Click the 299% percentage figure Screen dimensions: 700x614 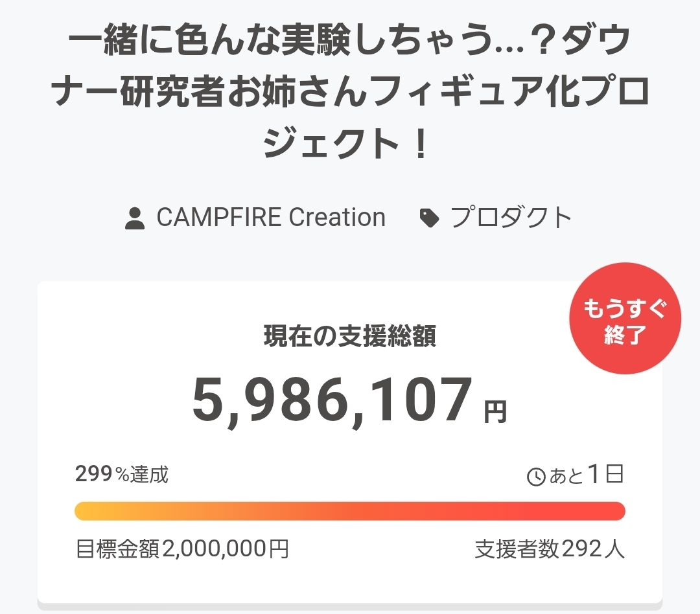point(95,475)
